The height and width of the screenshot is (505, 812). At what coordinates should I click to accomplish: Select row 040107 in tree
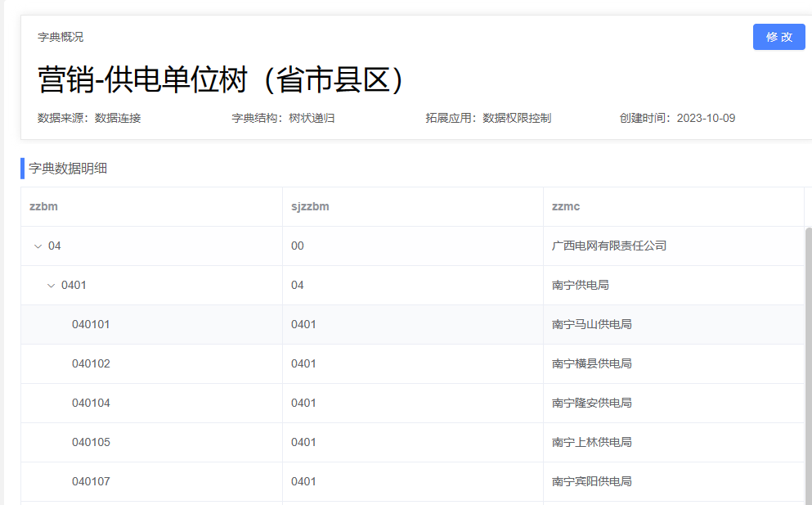click(91, 481)
